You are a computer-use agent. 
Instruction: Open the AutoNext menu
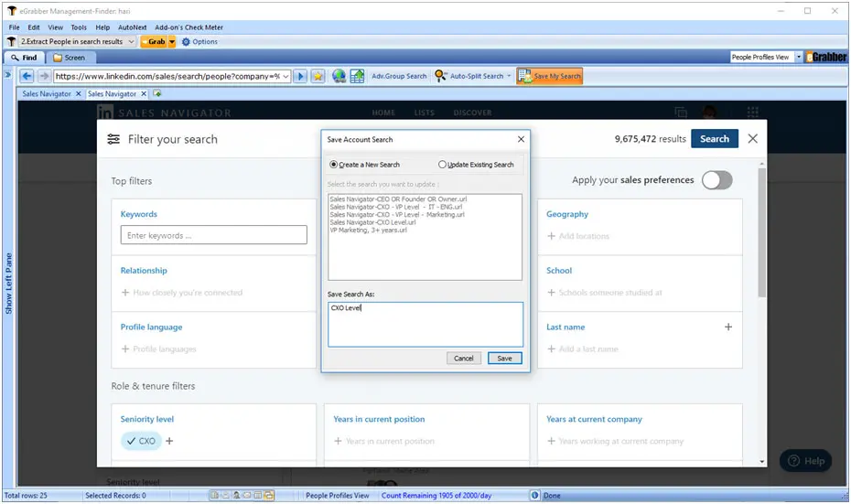coord(133,27)
